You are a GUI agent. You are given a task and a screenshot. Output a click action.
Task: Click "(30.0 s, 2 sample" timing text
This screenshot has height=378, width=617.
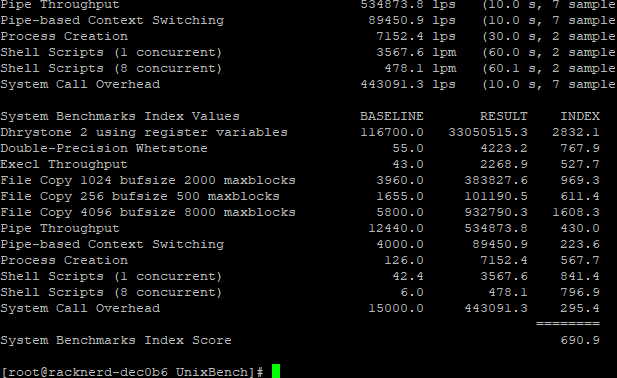[549, 37]
